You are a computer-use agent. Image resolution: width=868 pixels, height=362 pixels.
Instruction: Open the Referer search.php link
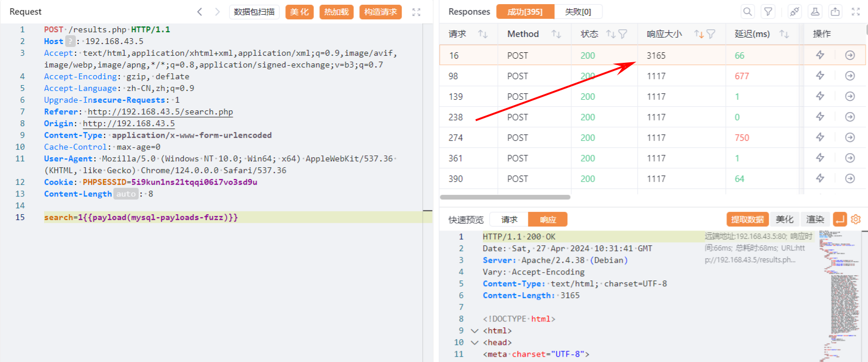pyautogui.click(x=160, y=111)
